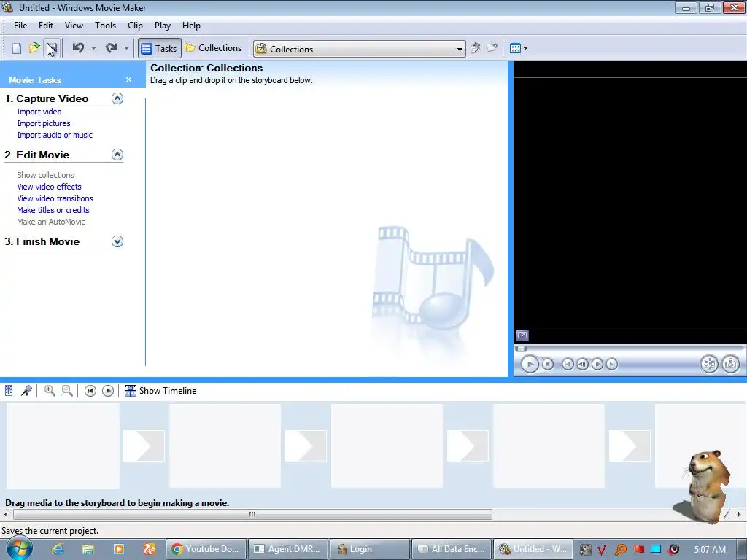The width and height of the screenshot is (747, 560).
Task: Play the preview monitor
Action: [530, 365]
